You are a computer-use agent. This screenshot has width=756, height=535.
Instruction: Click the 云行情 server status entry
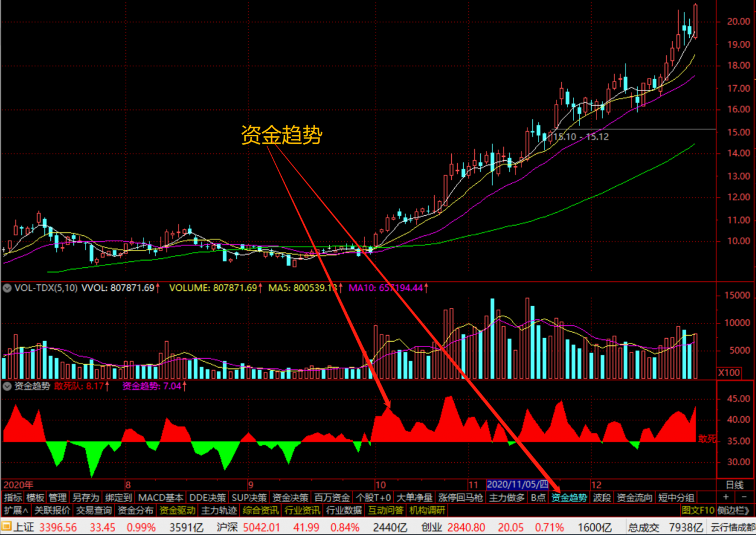point(732,527)
